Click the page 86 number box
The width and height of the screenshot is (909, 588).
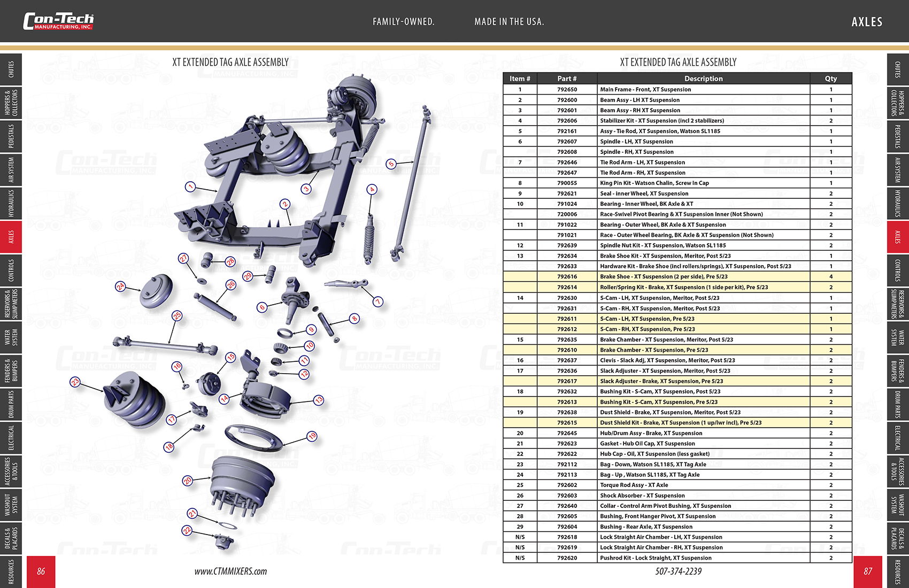point(41,571)
